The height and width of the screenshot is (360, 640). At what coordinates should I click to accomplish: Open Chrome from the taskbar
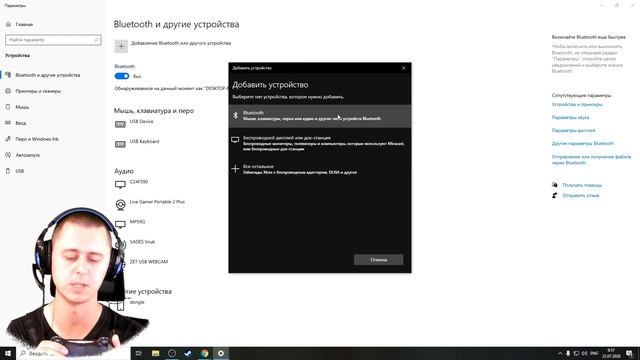click(204, 353)
